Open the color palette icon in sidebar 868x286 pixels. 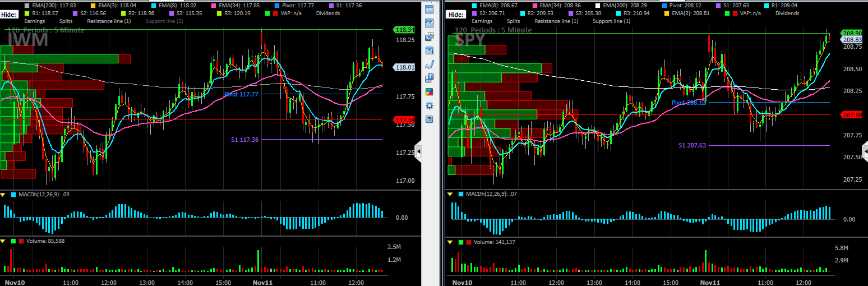(x=430, y=92)
